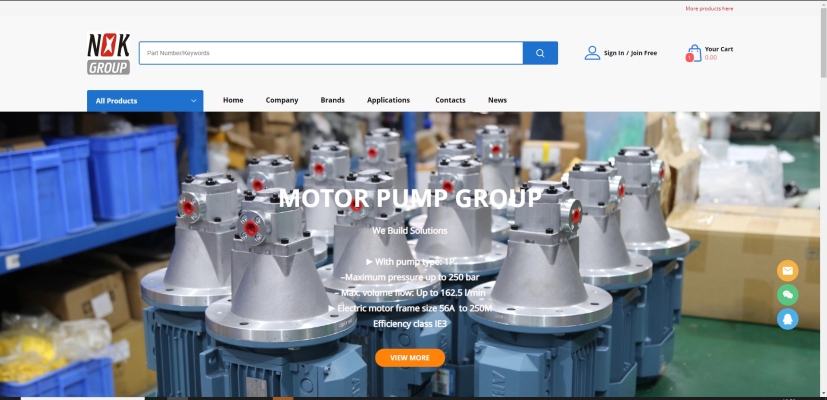The width and height of the screenshot is (827, 400).
Task: Click the We Build Solutions text
Action: click(x=410, y=231)
